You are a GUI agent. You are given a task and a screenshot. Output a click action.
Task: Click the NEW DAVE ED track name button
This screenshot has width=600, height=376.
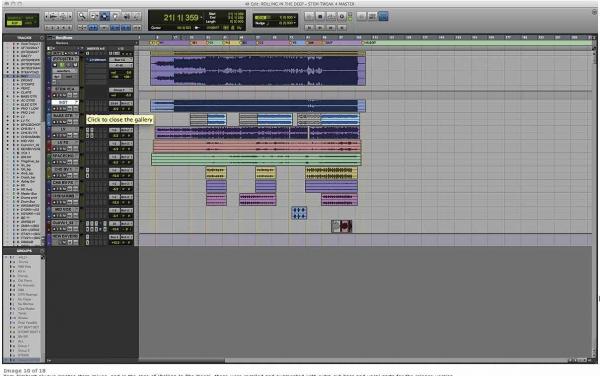point(65,236)
